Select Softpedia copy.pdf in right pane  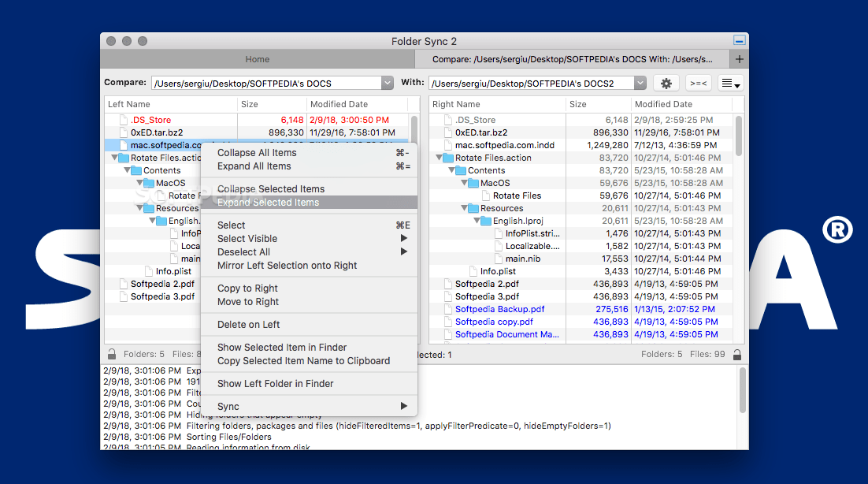tap(581, 322)
